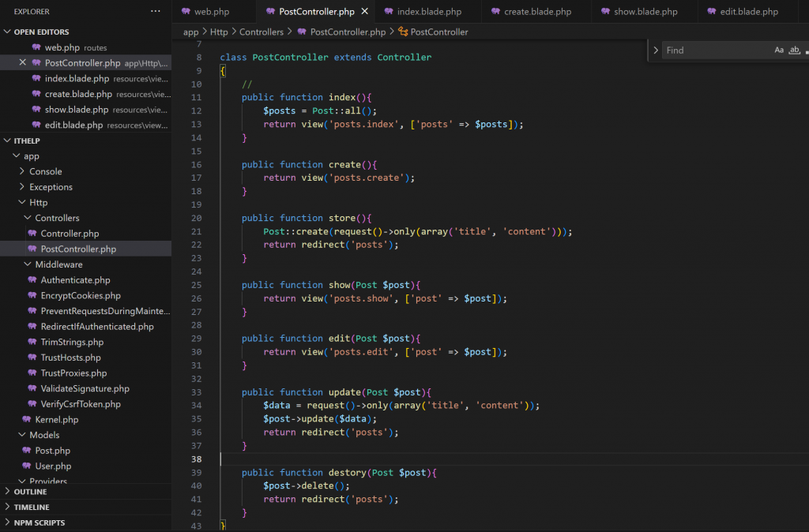Viewport: 809px width, 532px height.
Task: Switch to create.blade.php tab
Action: (x=537, y=11)
